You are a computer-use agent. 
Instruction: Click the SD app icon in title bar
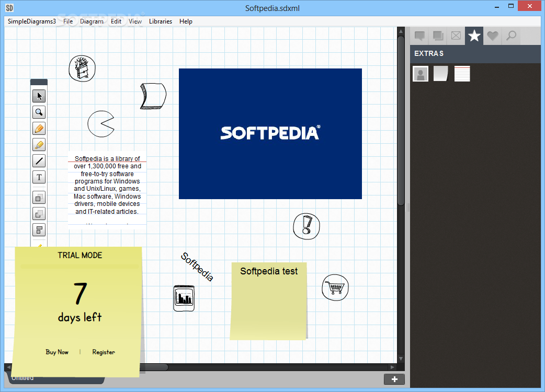click(9, 8)
